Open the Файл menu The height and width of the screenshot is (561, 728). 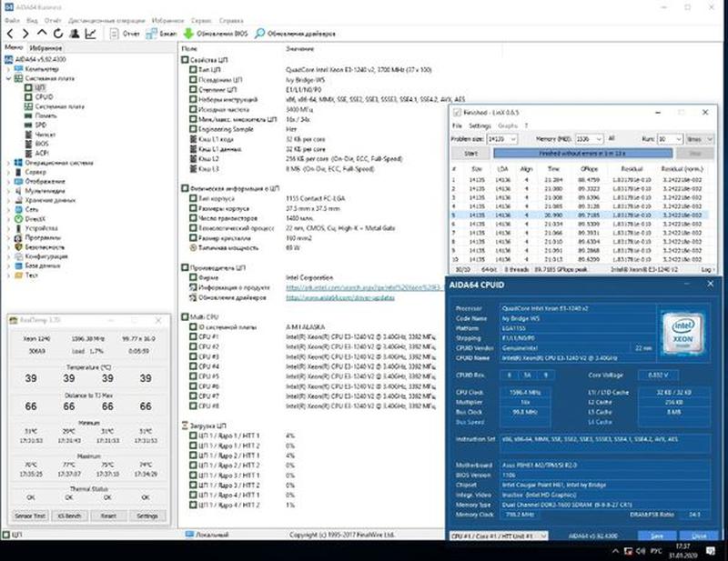click(12, 20)
